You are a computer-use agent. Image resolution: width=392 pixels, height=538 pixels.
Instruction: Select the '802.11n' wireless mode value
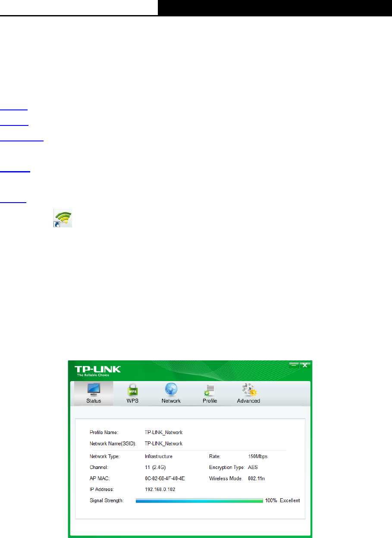pos(256,479)
